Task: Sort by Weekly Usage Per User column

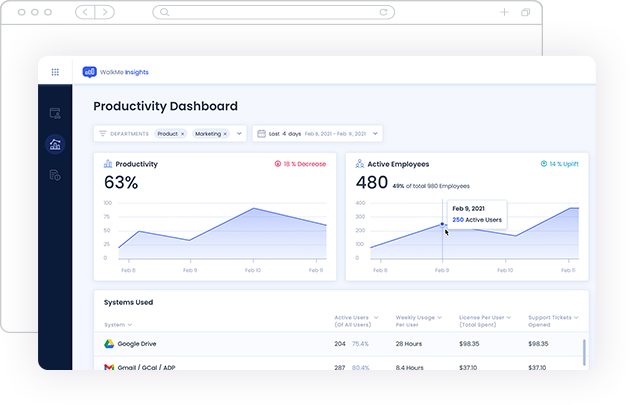Action: pyautogui.click(x=420, y=320)
